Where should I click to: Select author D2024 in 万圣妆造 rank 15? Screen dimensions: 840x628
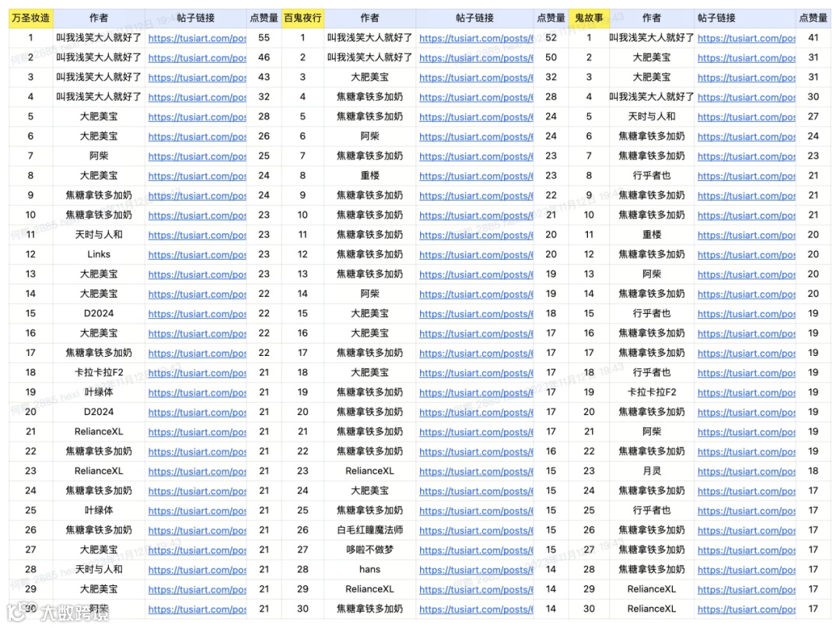pos(99,313)
